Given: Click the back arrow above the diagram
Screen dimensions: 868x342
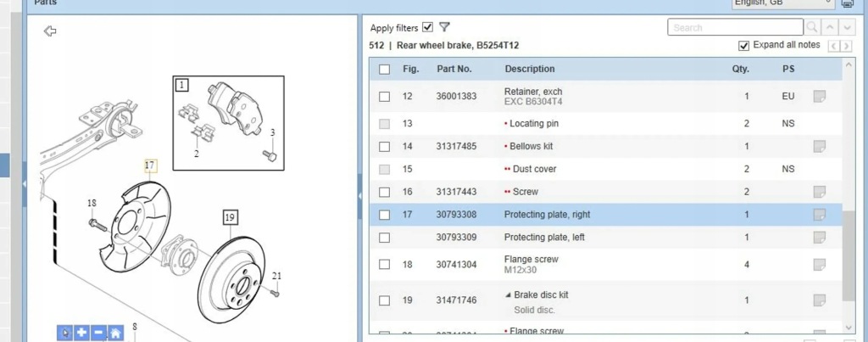Looking at the screenshot, I should 50,31.
